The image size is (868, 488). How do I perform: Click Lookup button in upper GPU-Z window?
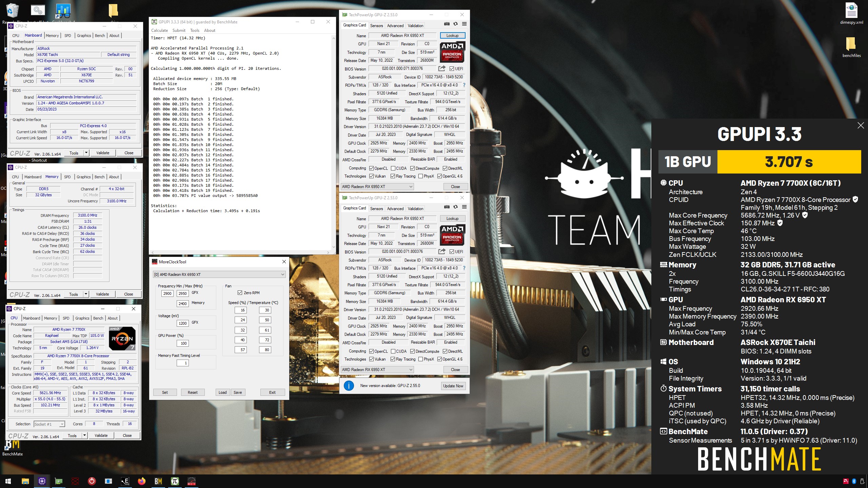[452, 36]
